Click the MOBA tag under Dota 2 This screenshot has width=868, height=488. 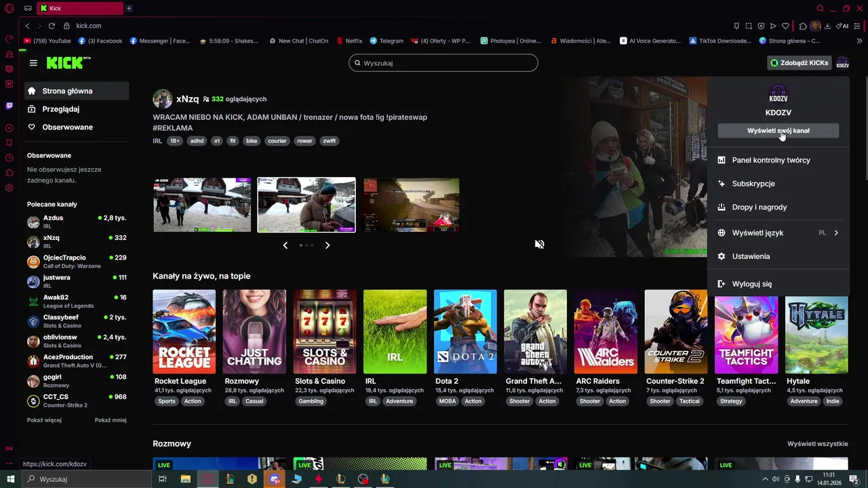click(x=448, y=401)
